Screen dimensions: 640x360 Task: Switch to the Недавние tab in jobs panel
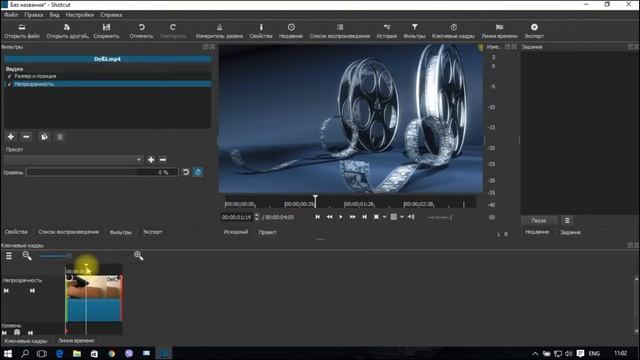tap(537, 232)
